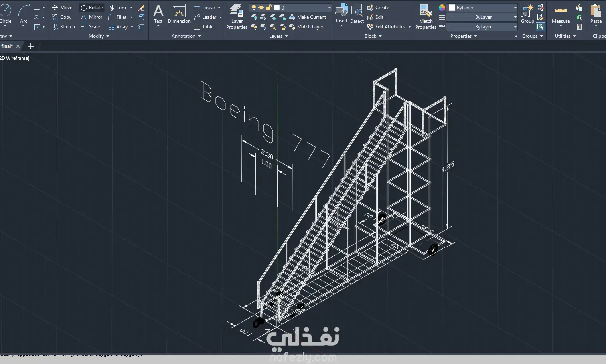Click the Group tool

click(527, 14)
